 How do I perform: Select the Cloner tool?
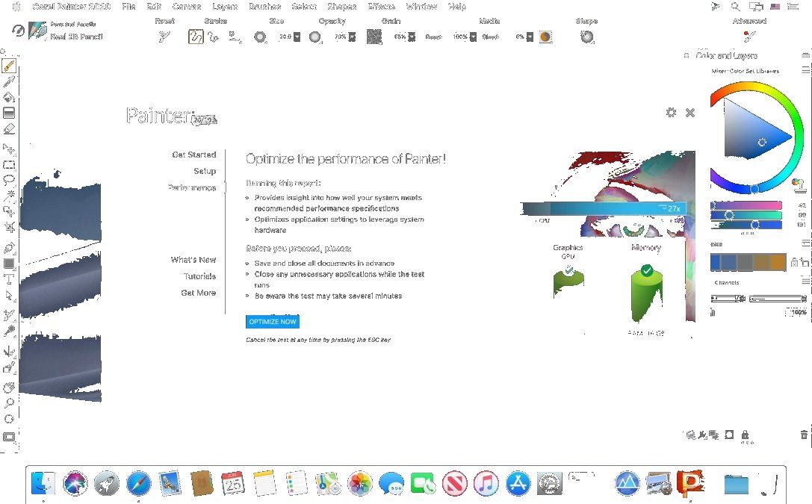[x=9, y=314]
